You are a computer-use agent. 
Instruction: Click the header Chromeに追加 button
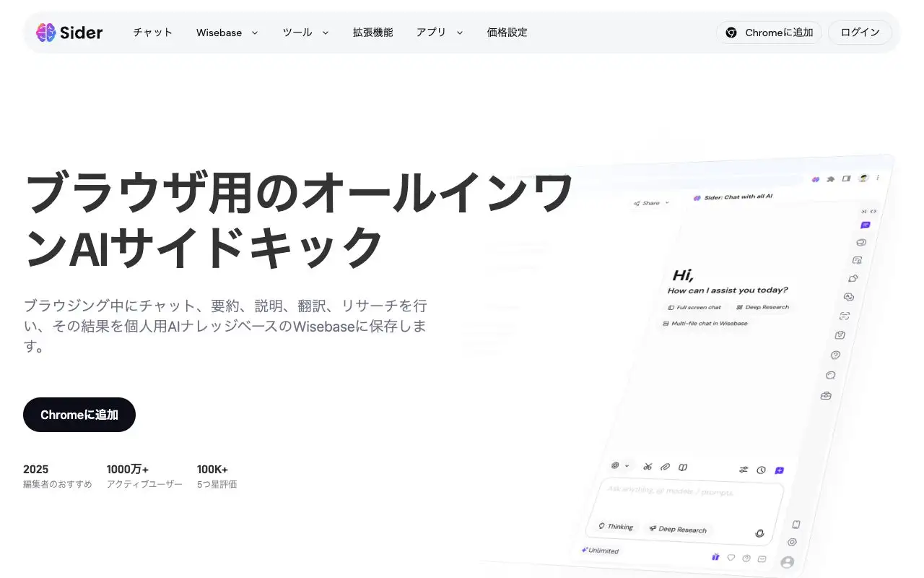click(770, 33)
